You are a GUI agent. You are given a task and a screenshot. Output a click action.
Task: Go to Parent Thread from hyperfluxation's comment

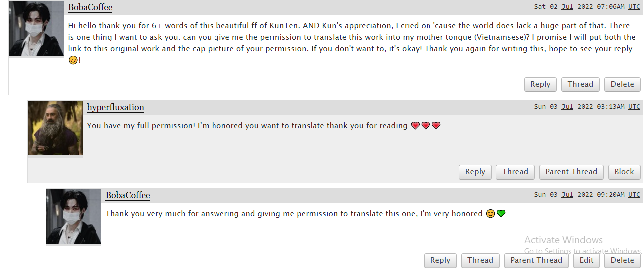pyautogui.click(x=571, y=172)
